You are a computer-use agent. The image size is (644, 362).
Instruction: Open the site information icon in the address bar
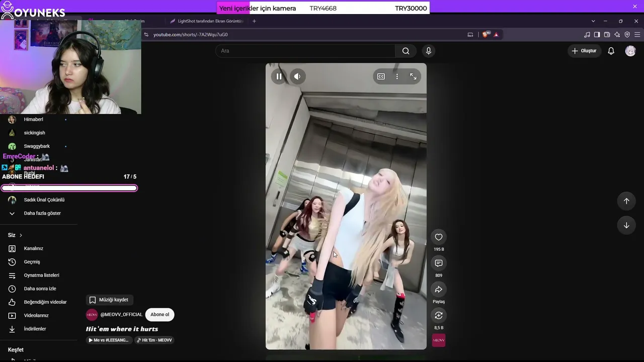146,35
